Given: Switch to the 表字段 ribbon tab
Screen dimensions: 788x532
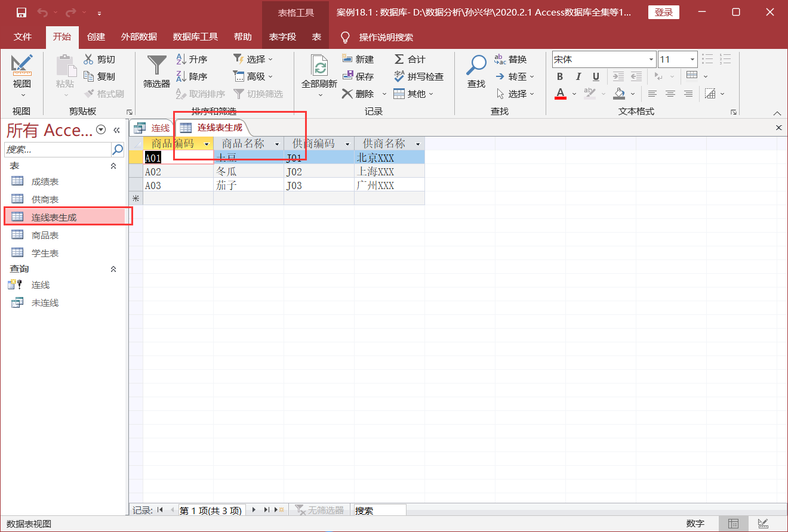Looking at the screenshot, I should 282,37.
